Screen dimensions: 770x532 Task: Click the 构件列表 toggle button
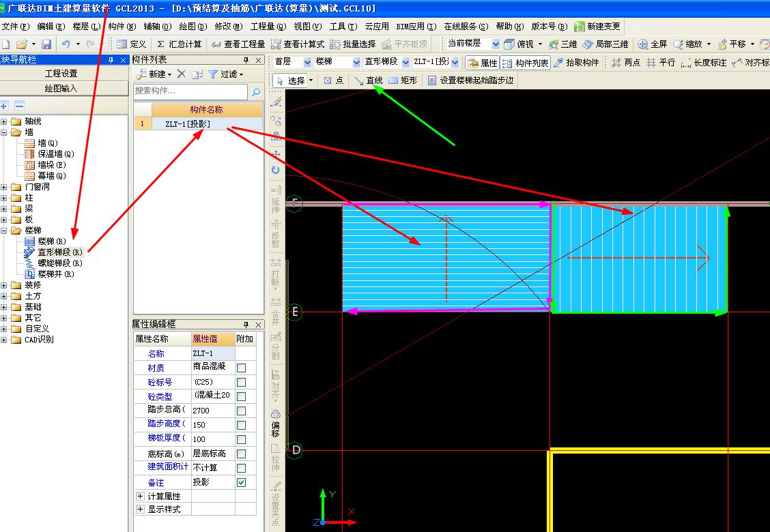click(526, 63)
